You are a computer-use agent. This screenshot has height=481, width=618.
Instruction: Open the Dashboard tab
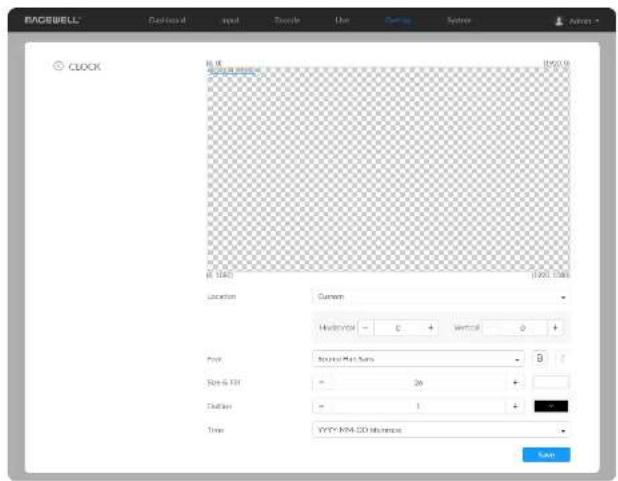167,20
